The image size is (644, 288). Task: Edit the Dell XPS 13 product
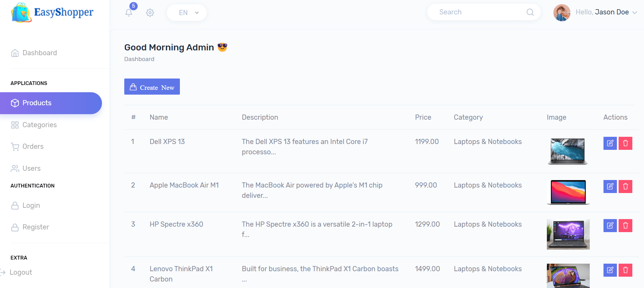click(610, 143)
